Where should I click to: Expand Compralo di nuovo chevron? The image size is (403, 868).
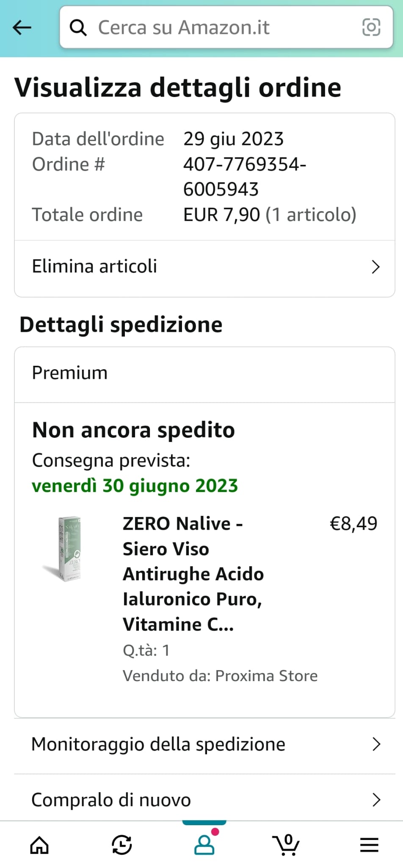click(376, 800)
